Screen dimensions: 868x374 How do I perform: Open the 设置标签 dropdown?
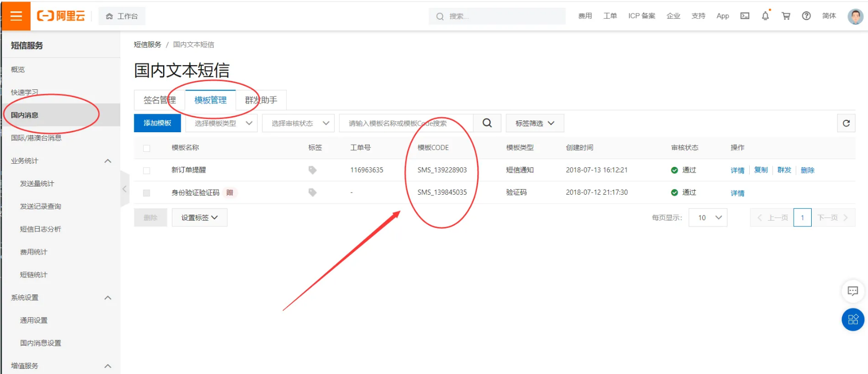[x=199, y=217]
